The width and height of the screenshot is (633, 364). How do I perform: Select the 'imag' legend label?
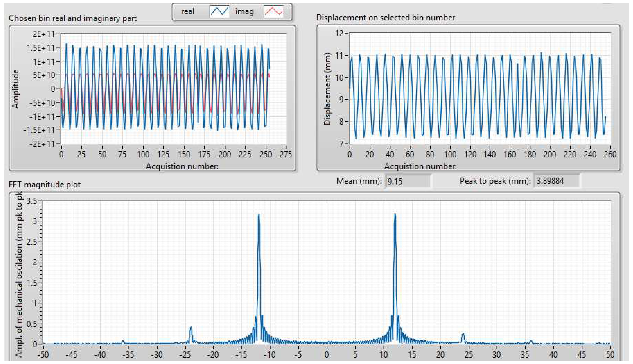pos(244,12)
